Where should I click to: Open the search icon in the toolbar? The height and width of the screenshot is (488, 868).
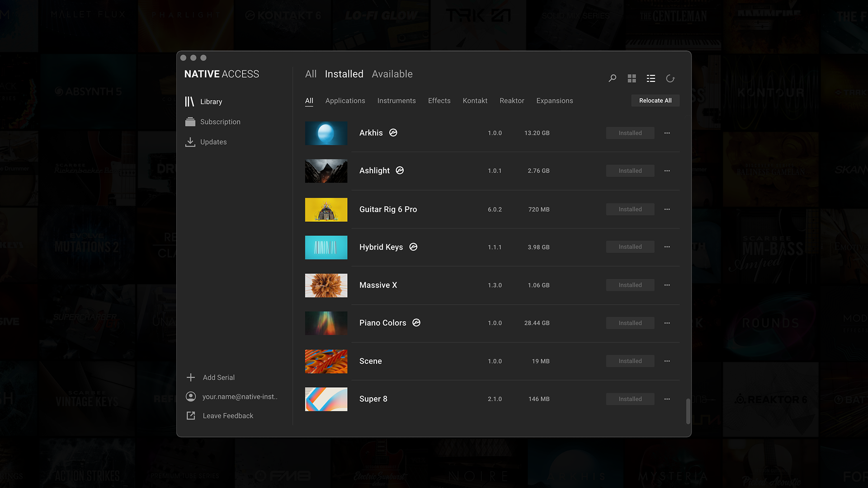coord(612,78)
